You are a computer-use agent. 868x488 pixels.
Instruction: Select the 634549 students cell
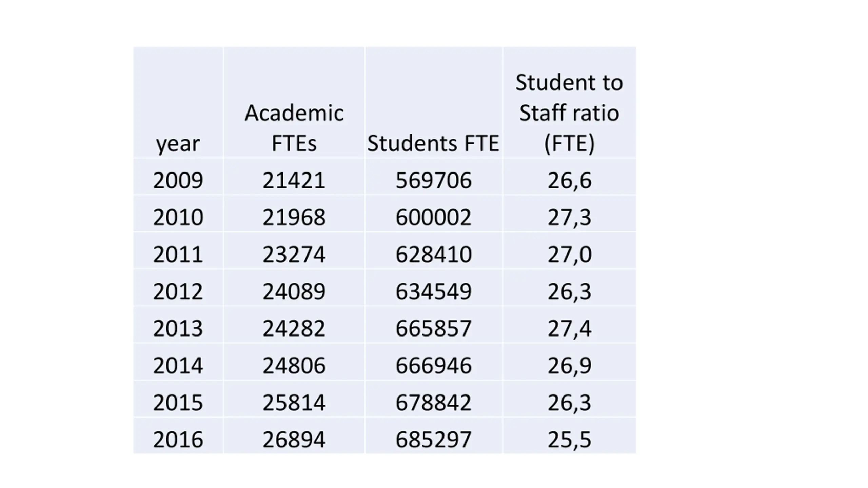pyautogui.click(x=433, y=291)
